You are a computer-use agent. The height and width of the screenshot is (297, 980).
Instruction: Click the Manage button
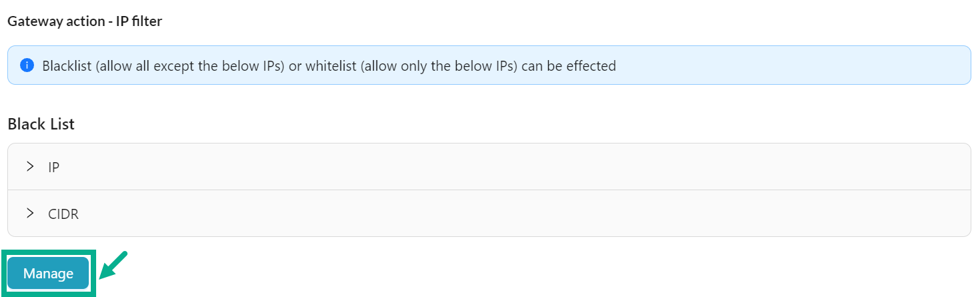point(48,273)
